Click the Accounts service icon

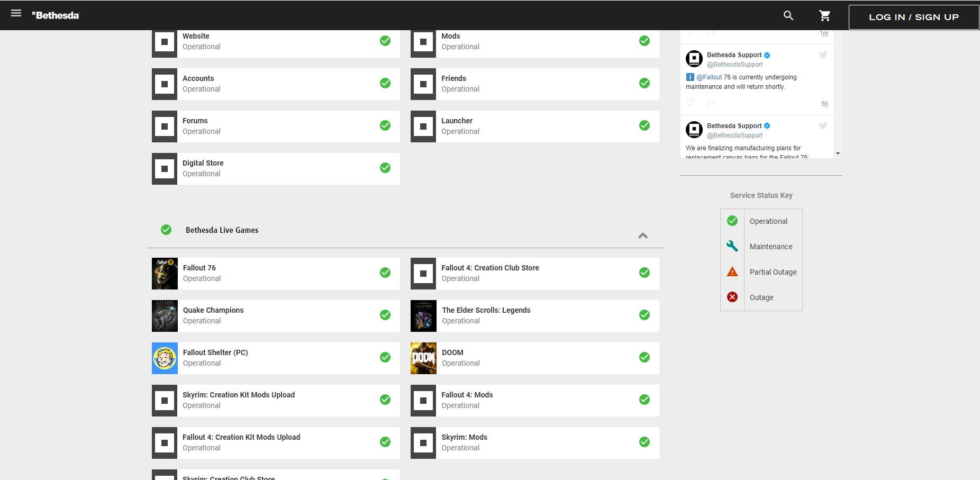(x=165, y=84)
